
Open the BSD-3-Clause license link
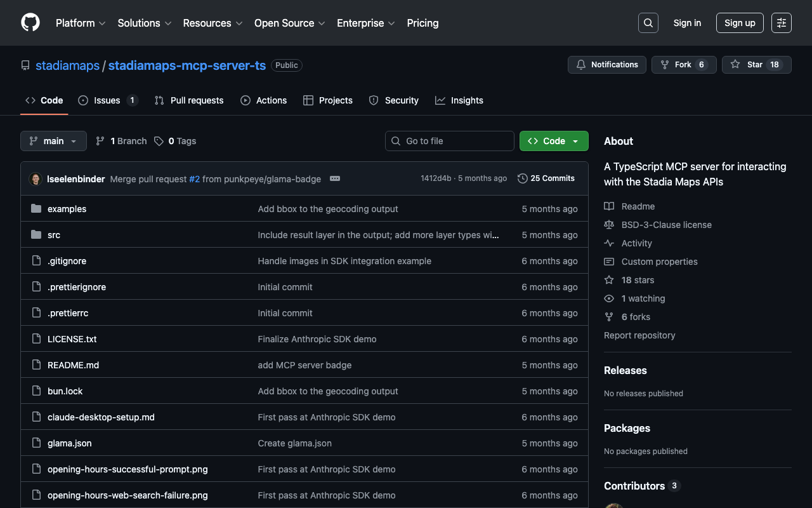666,225
